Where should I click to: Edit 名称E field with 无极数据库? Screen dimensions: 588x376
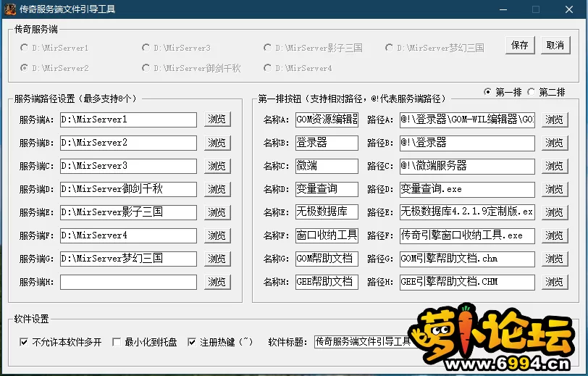point(327,212)
